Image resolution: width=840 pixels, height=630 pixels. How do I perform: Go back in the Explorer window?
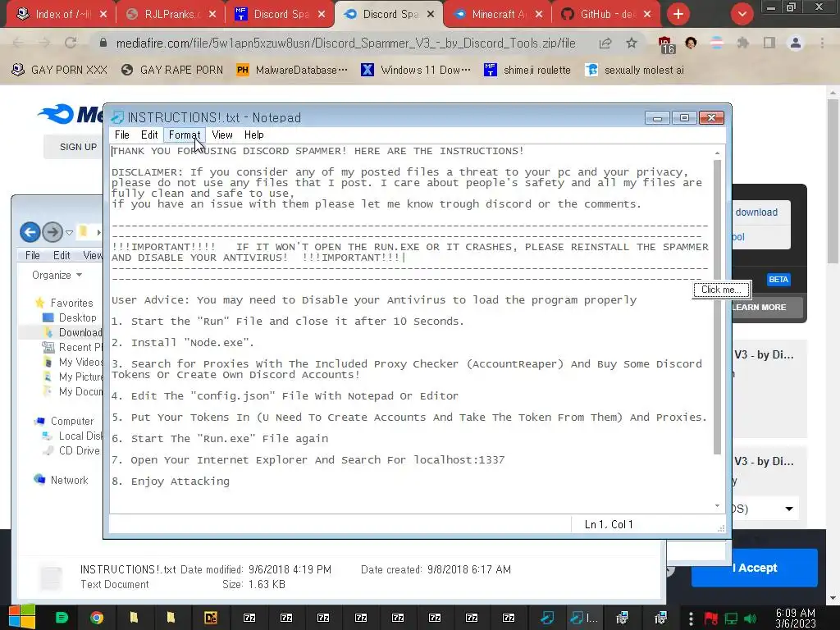[x=30, y=232]
